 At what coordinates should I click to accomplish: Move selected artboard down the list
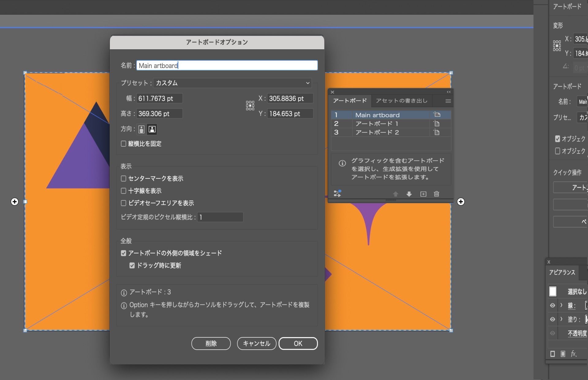(x=409, y=194)
